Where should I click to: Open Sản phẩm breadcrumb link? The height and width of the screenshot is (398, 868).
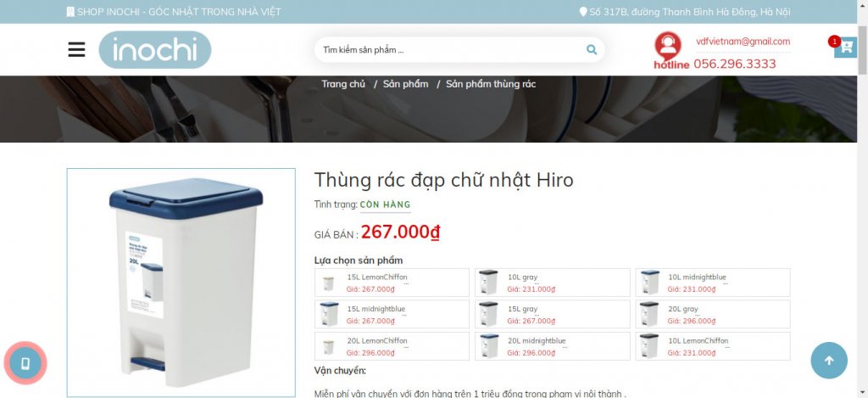[x=406, y=84]
